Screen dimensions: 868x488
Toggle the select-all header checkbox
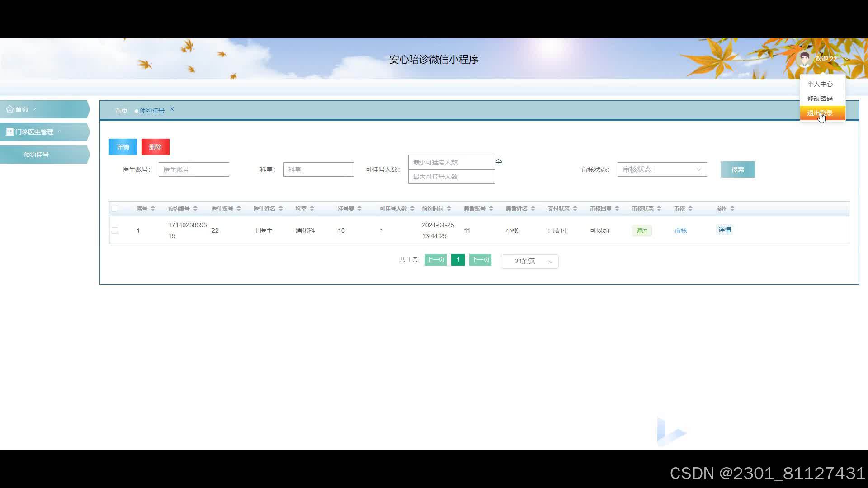coord(115,209)
